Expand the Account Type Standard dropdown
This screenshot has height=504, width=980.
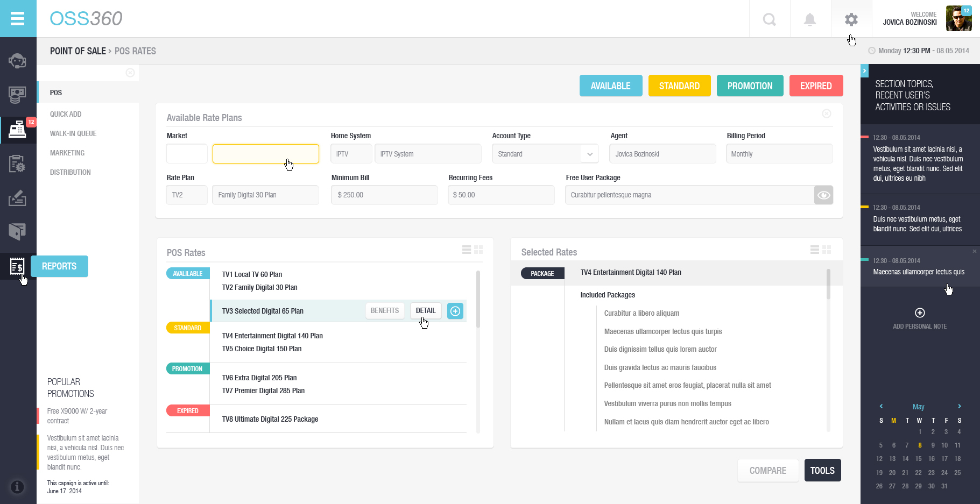[x=590, y=154]
